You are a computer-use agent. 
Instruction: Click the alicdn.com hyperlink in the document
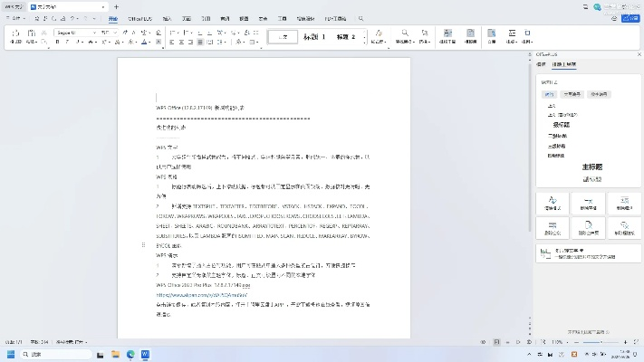(x=190, y=294)
